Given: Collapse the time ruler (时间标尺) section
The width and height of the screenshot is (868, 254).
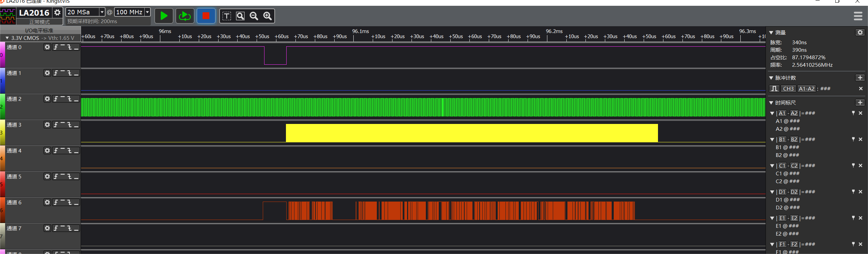Looking at the screenshot, I should [771, 102].
